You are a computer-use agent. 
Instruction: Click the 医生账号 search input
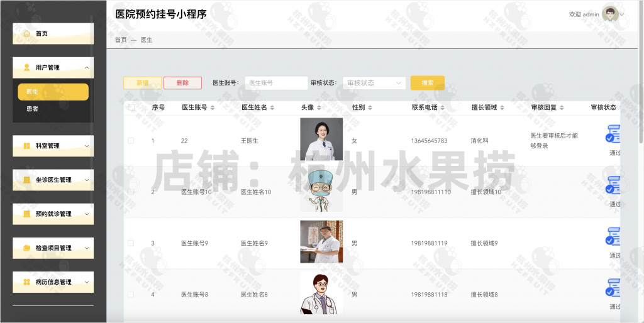point(277,83)
